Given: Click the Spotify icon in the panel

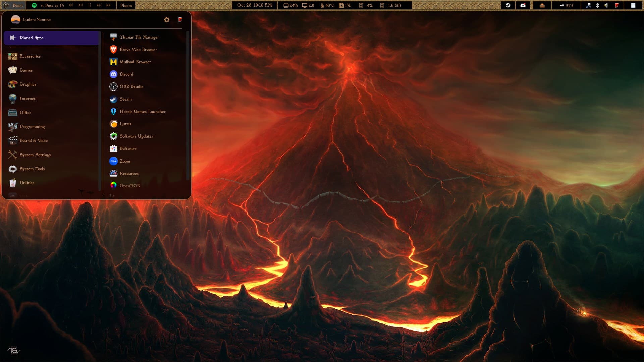Looking at the screenshot, I should coord(34,5).
